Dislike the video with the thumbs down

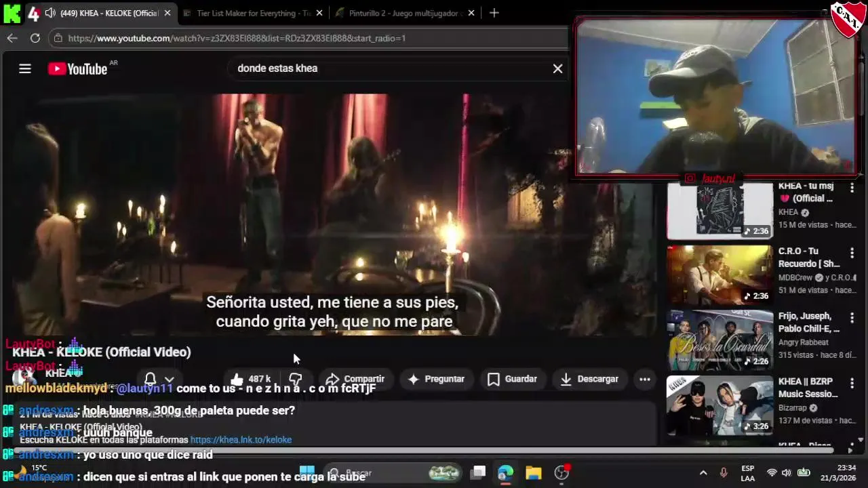[x=296, y=379]
